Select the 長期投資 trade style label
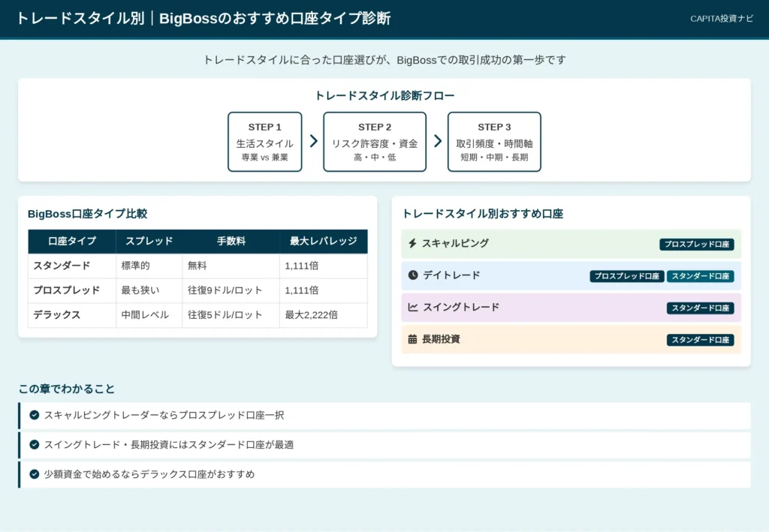 point(441,339)
